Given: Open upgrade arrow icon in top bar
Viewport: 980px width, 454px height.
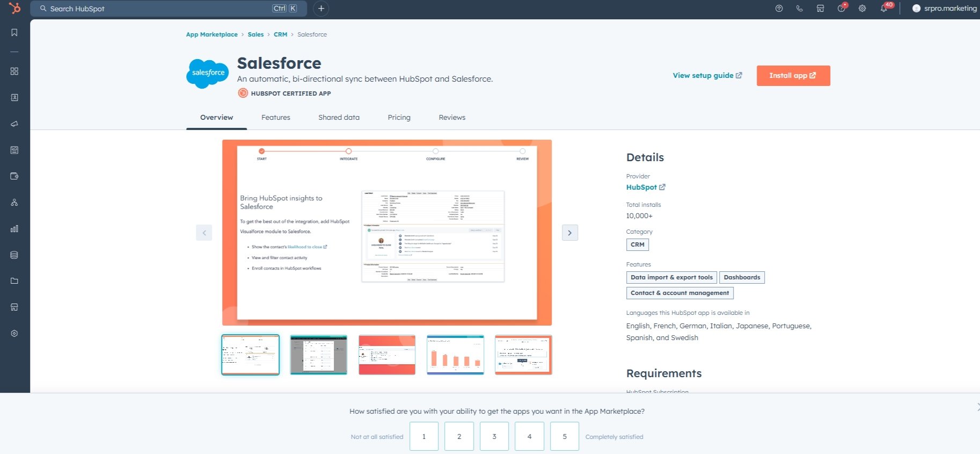Looking at the screenshot, I should tap(779, 9).
